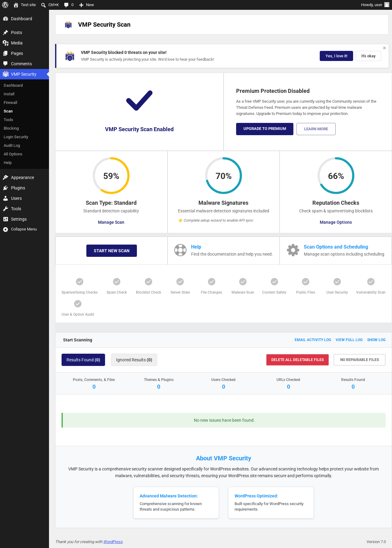This screenshot has height=548, width=392.
Task: Click the Spamvertising Checks checkmark icon
Action: (x=80, y=282)
